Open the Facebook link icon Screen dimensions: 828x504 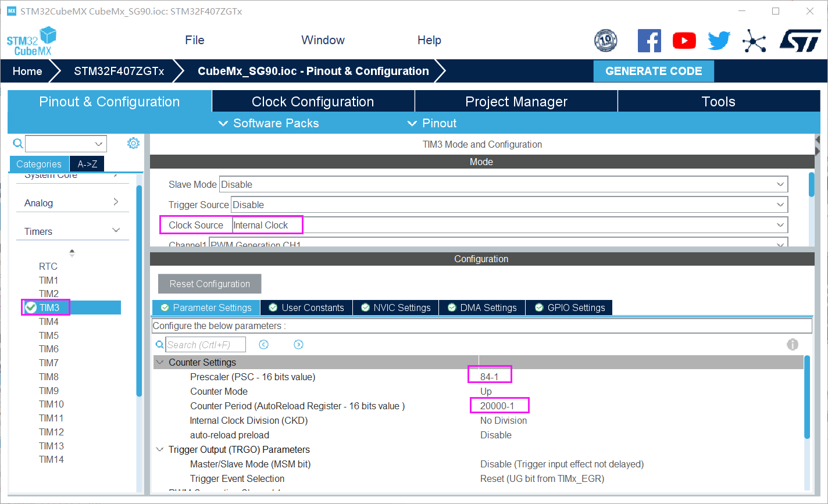click(649, 41)
